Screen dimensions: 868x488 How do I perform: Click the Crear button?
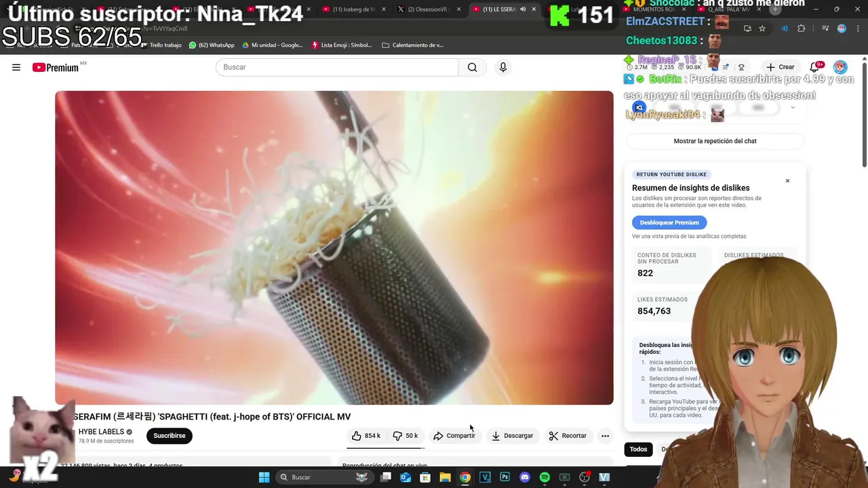780,67
